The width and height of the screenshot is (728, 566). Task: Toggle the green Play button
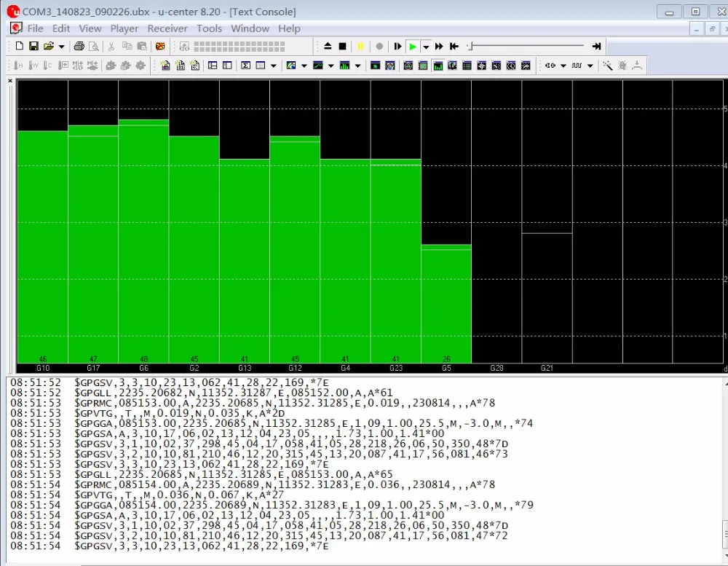[x=412, y=46]
